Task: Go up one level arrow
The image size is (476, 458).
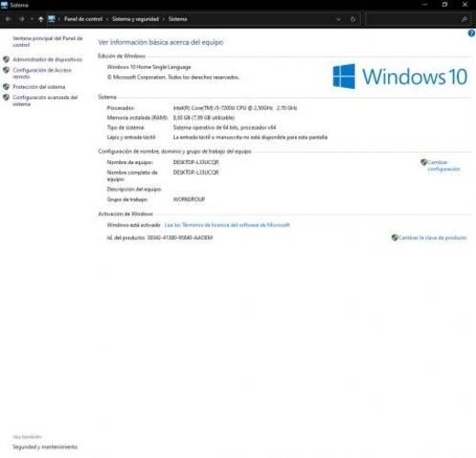Action: pyautogui.click(x=41, y=19)
